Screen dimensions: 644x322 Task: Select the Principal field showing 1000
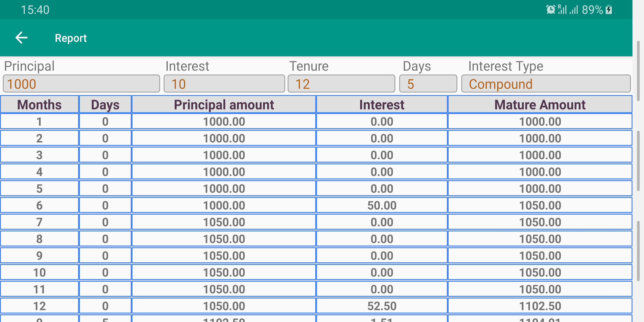[x=81, y=84]
